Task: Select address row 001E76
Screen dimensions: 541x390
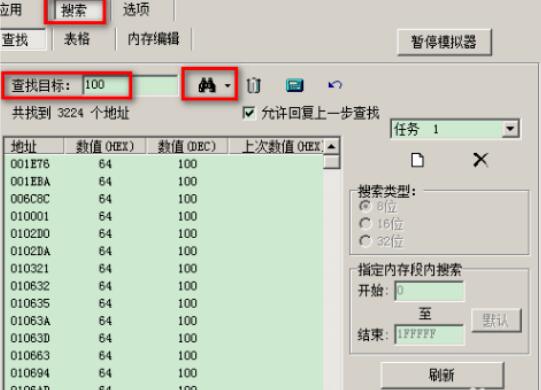Action: tap(164, 164)
